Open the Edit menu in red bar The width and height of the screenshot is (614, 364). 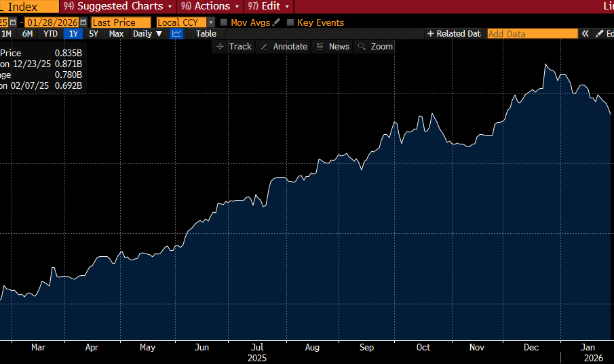271,6
